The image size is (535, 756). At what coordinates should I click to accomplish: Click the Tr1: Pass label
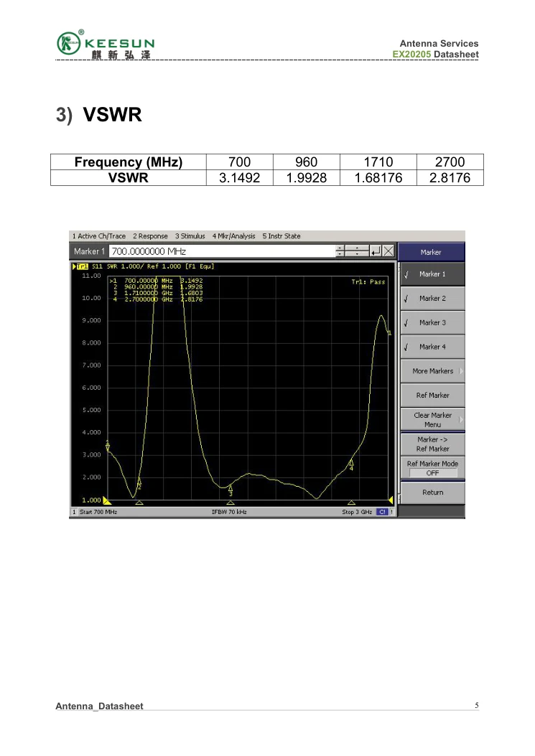pos(368,281)
